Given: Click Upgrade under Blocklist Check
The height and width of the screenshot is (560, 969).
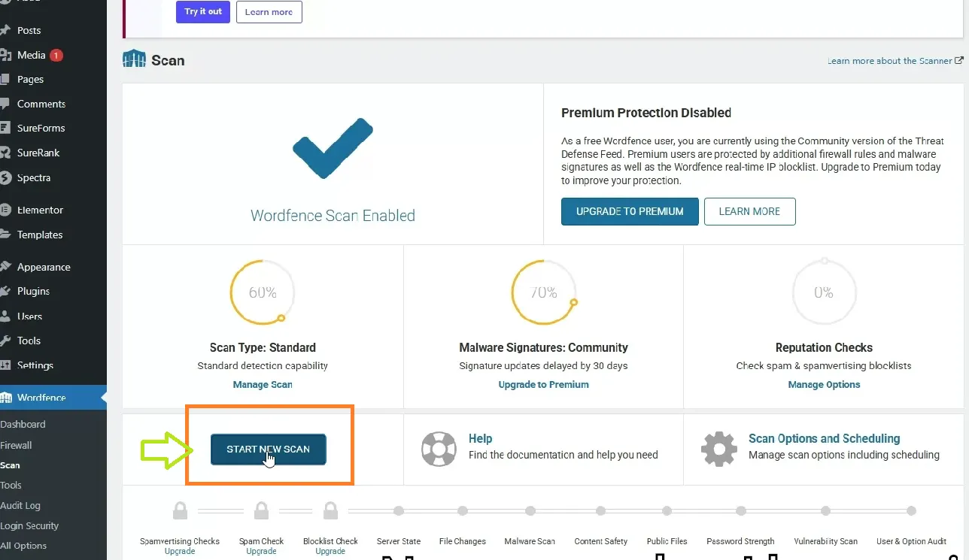Looking at the screenshot, I should point(330,551).
